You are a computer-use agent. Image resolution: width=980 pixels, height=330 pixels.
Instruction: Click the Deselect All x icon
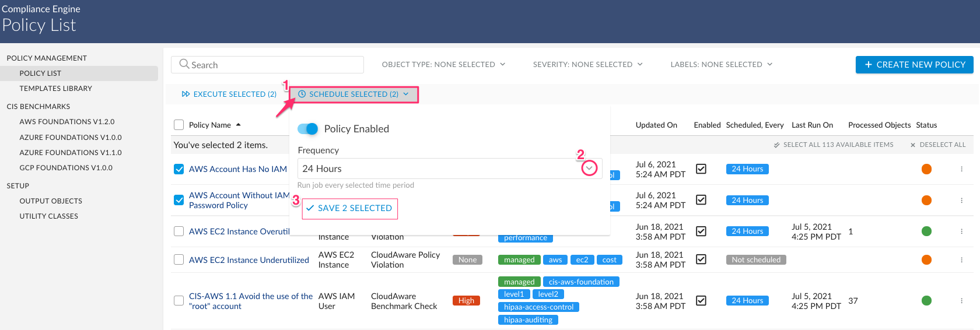coord(913,145)
